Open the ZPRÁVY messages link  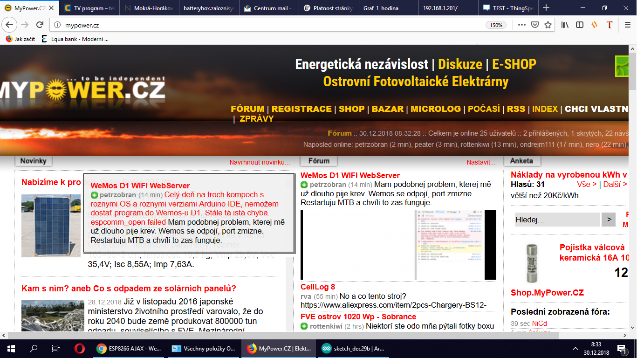(257, 119)
